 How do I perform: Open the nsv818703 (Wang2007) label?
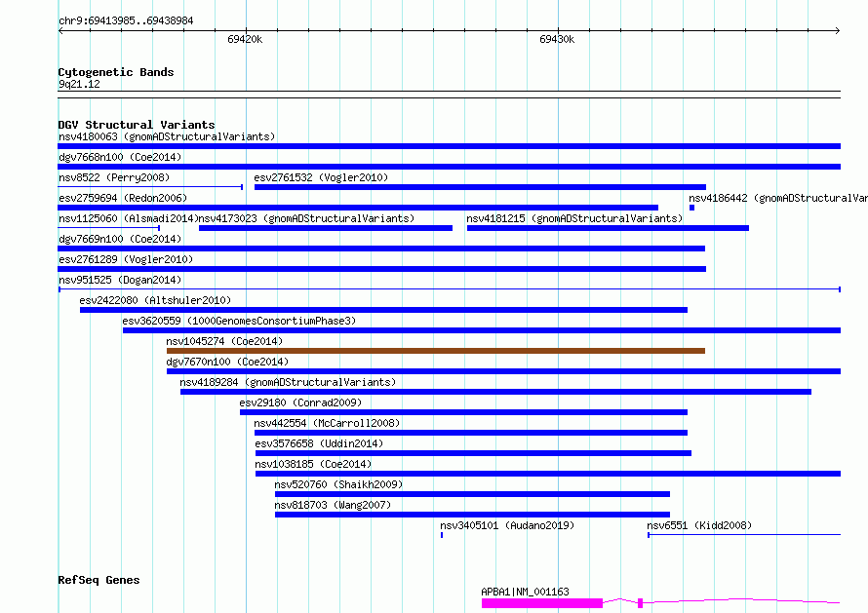coord(333,505)
